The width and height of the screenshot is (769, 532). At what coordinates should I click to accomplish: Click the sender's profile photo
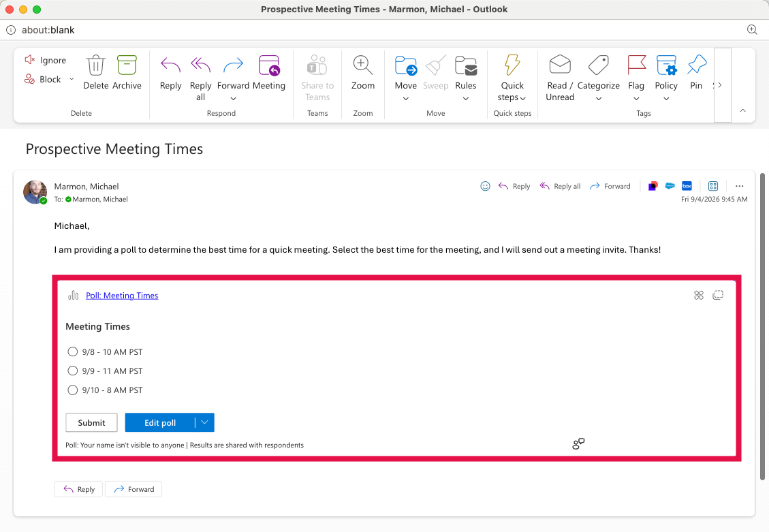coord(35,191)
